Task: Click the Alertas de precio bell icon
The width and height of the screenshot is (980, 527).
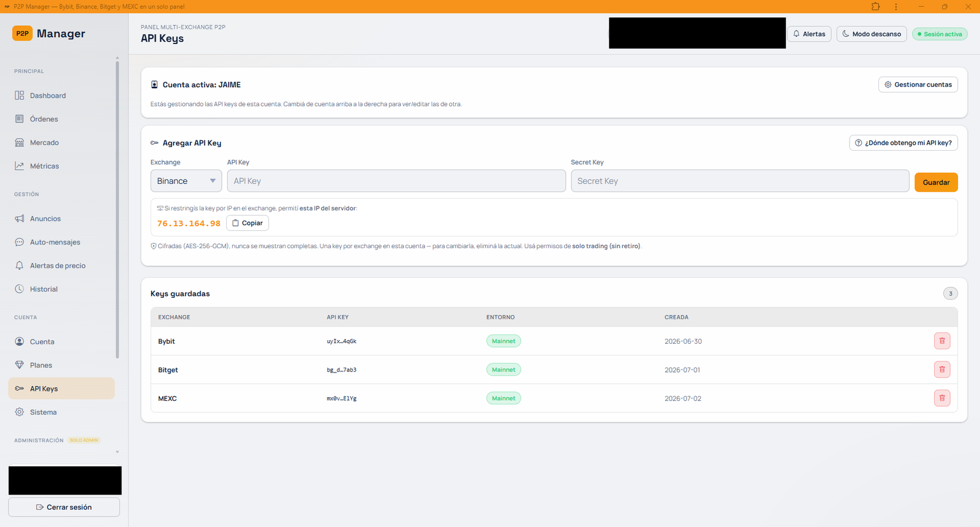Action: point(20,265)
